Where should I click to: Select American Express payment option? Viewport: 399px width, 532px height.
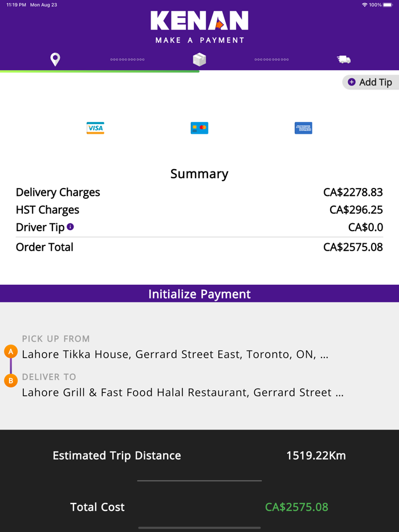coord(303,128)
